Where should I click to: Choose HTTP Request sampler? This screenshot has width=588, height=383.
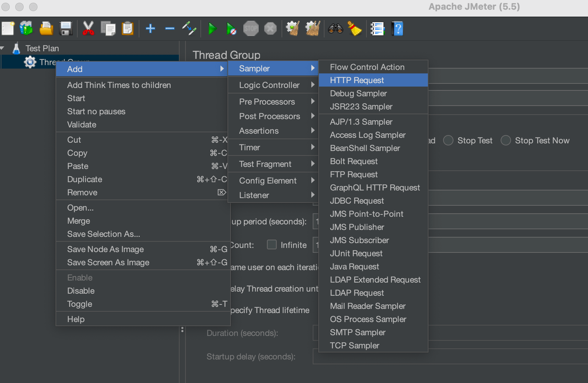click(x=373, y=80)
